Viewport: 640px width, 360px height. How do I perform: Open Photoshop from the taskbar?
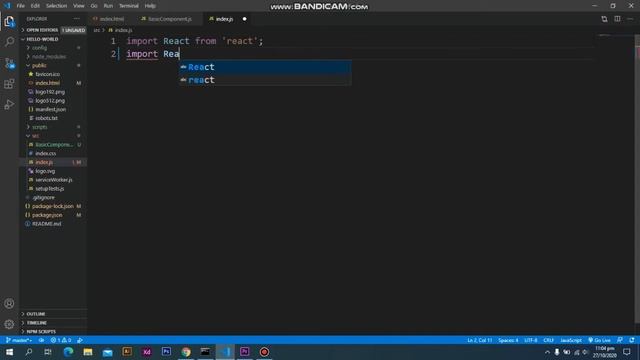166,352
